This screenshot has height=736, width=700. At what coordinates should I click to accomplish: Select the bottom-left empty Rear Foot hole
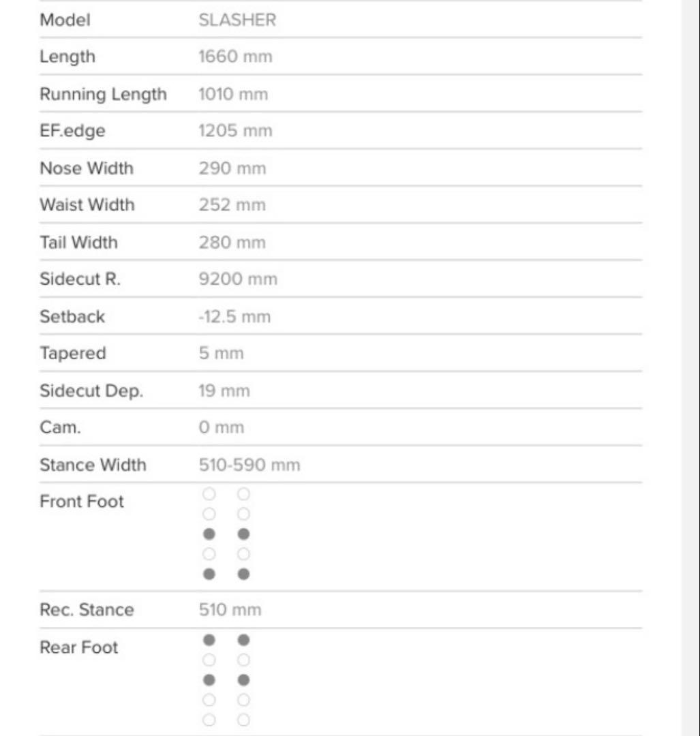coord(209,720)
